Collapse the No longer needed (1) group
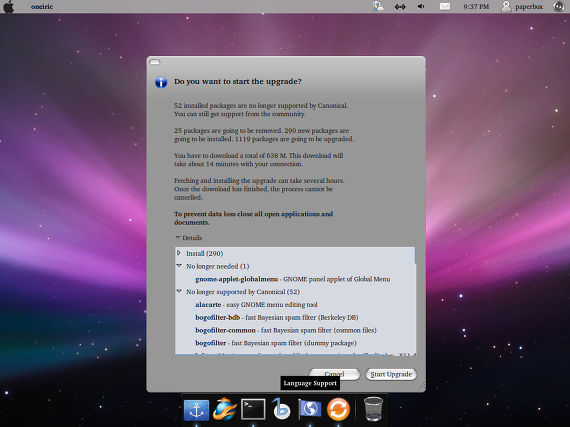Image resolution: width=570 pixels, height=427 pixels. [179, 266]
